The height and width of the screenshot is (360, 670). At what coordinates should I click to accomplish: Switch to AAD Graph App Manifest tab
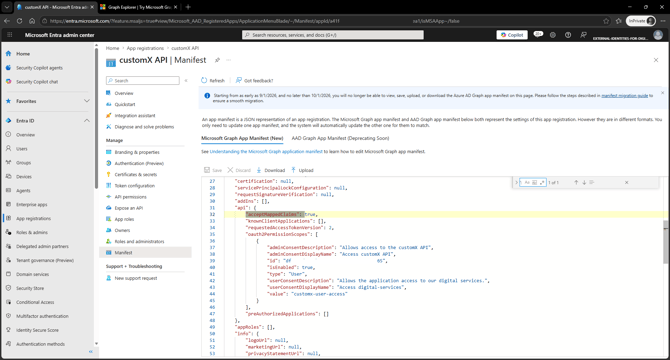tap(340, 138)
